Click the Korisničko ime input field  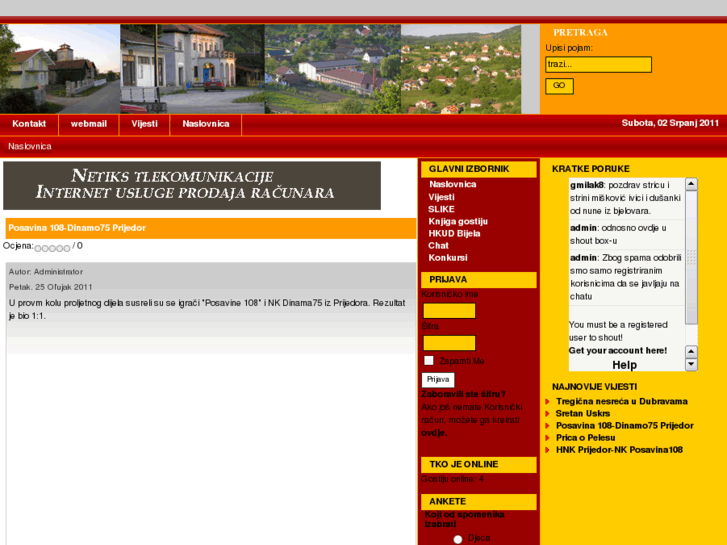click(x=449, y=311)
